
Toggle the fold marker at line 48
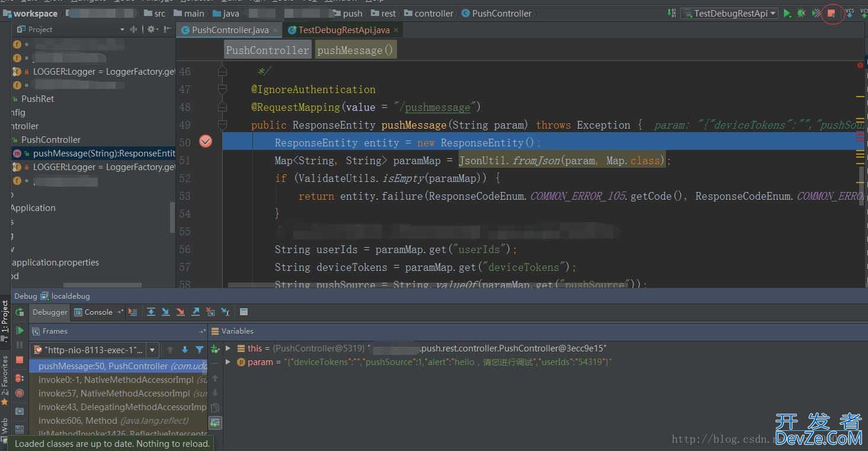222,107
